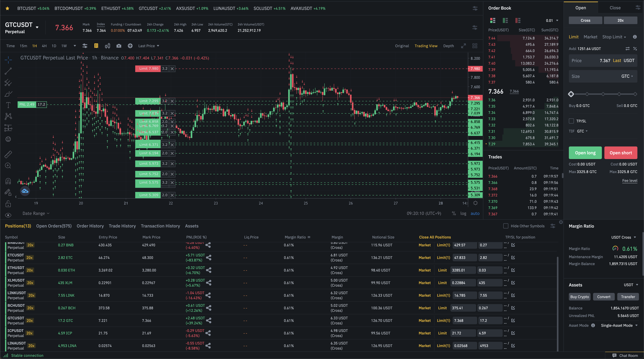Toggle the chart visibility eye icon

tap(8, 215)
